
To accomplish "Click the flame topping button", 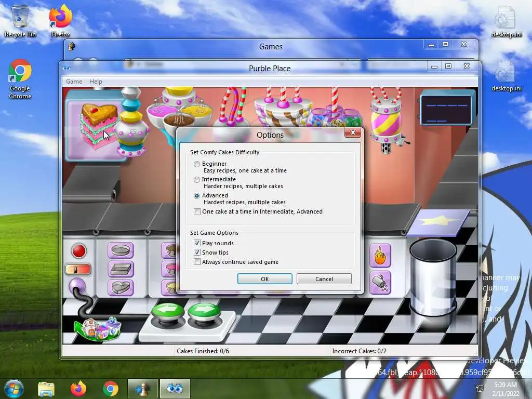I will [x=380, y=256].
